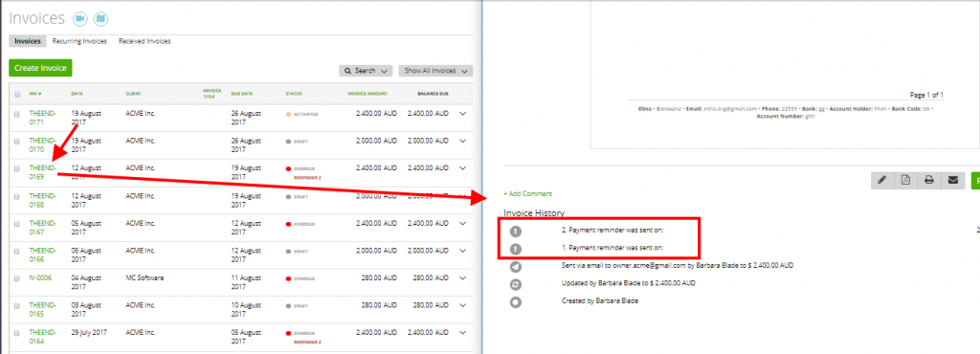Click the Create Invoice button

coord(40,68)
